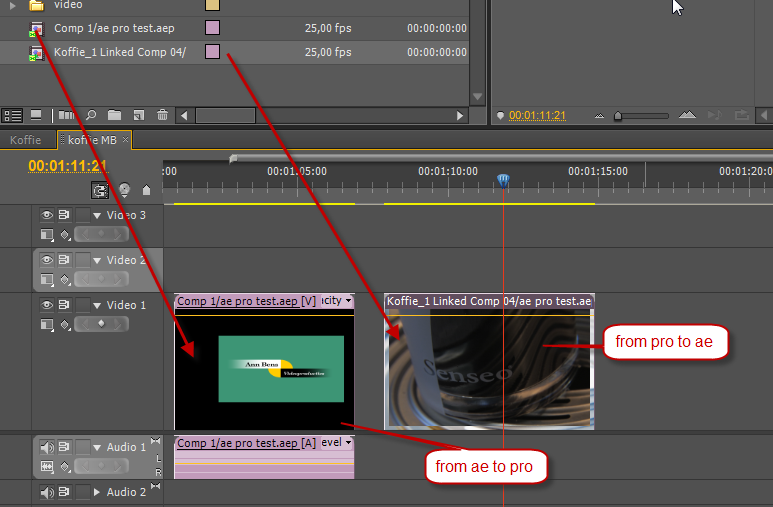This screenshot has width=773, height=507.
Task: Toggle Snap magnet icon in timeline
Action: 100,190
